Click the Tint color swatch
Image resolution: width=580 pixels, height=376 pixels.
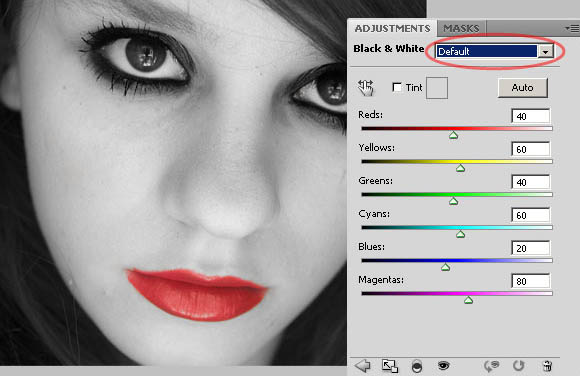coord(437,88)
